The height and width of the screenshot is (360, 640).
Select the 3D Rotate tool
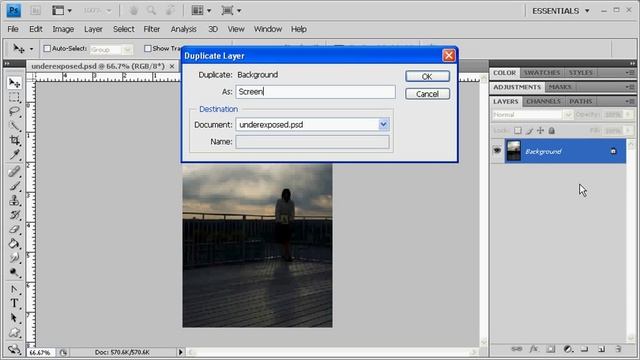(14, 349)
